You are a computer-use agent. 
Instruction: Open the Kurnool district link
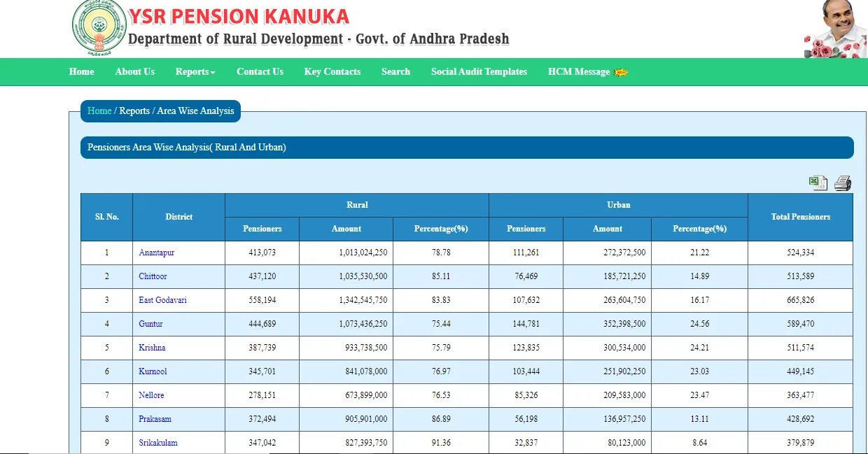[153, 371]
